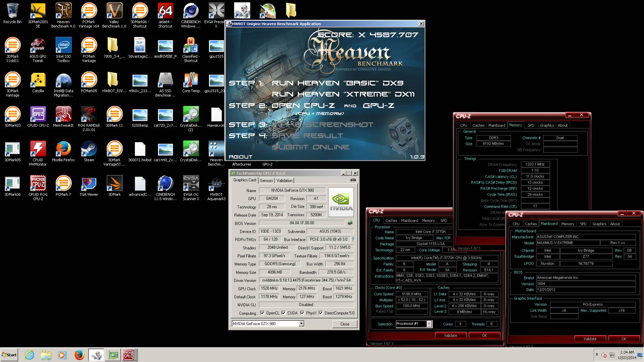Launch Core Temp desktop icon
This screenshot has height=362, width=644.
tap(191, 82)
